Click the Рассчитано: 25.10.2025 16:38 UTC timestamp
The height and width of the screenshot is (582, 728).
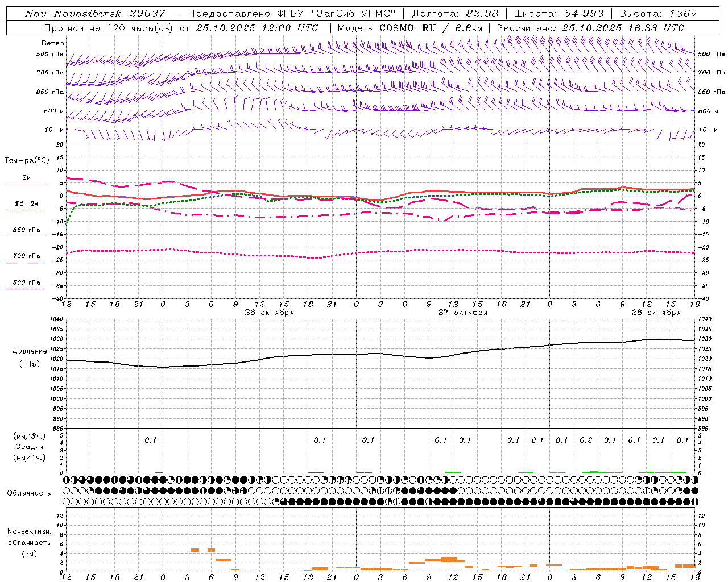click(590, 27)
